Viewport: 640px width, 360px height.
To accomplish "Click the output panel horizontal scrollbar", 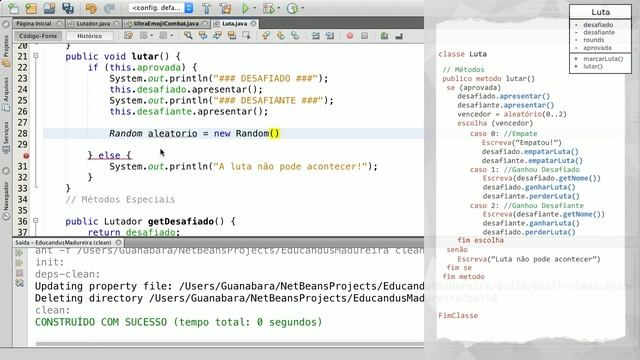I will click(230, 344).
